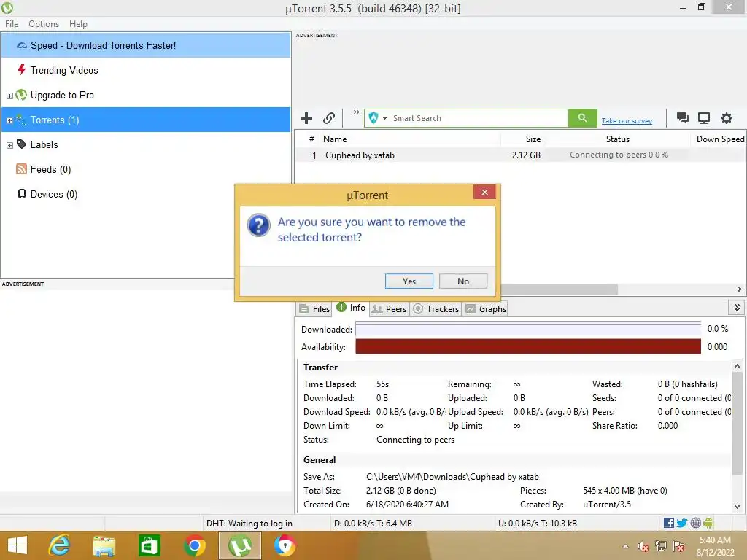Open File Explorer from the taskbar
Image resolution: width=747 pixels, height=560 pixels.
click(104, 545)
